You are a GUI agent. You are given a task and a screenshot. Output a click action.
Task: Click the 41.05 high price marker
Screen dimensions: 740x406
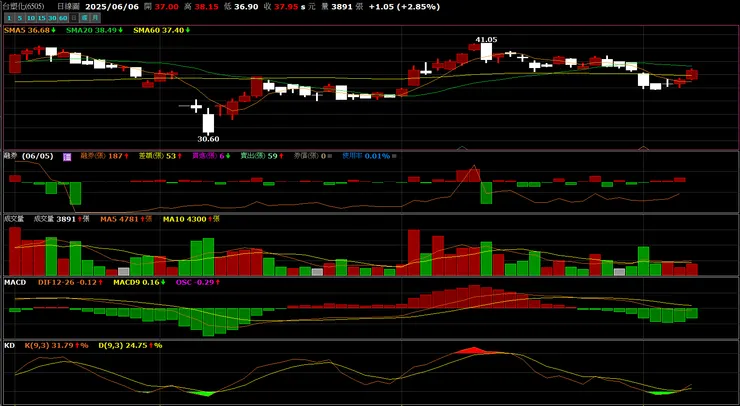(x=486, y=40)
